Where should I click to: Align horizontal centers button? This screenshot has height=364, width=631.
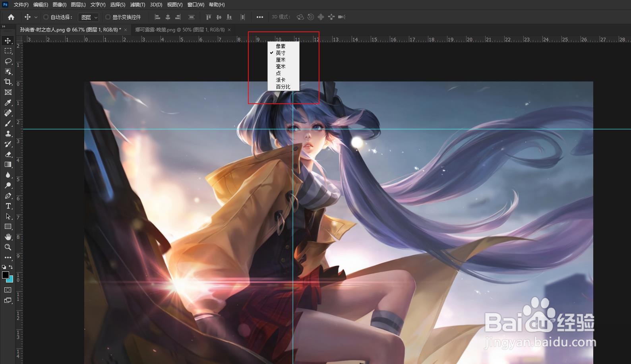point(168,17)
